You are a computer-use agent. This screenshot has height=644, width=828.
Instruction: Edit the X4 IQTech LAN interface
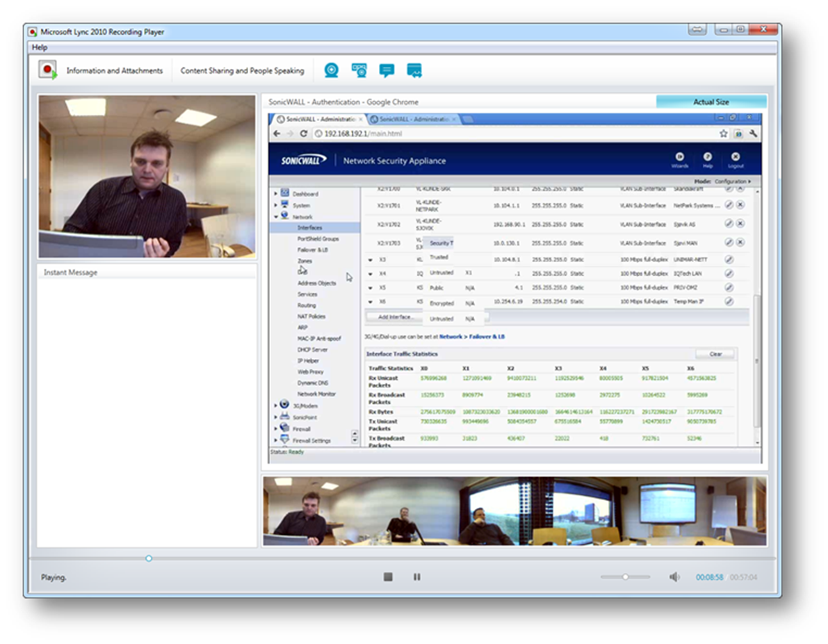(729, 273)
